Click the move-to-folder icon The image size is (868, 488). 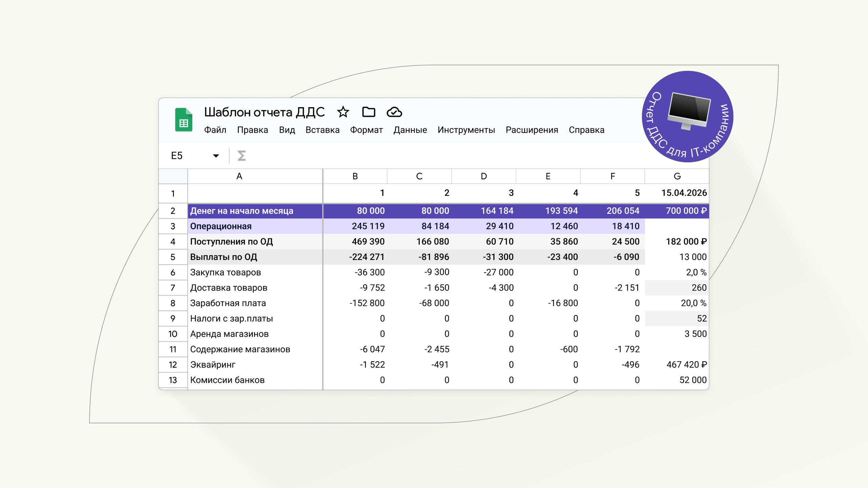369,112
